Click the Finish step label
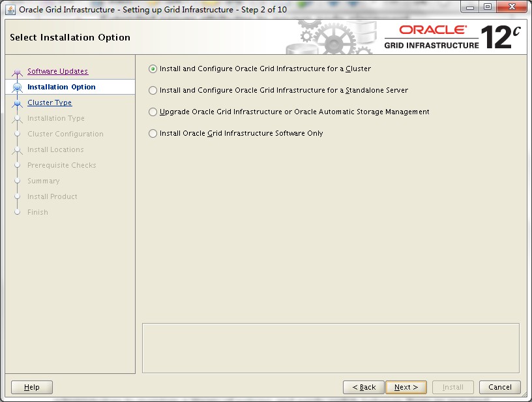This screenshot has width=532, height=402. (38, 212)
